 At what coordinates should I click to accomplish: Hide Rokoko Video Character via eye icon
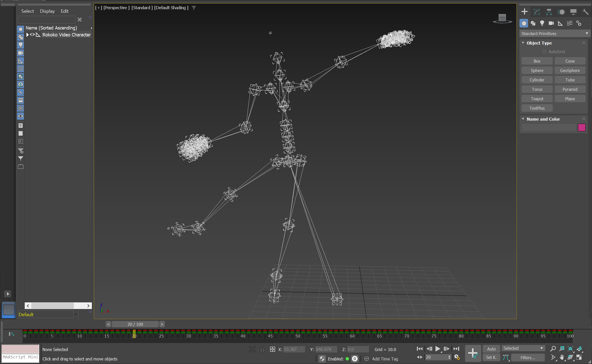coord(32,35)
